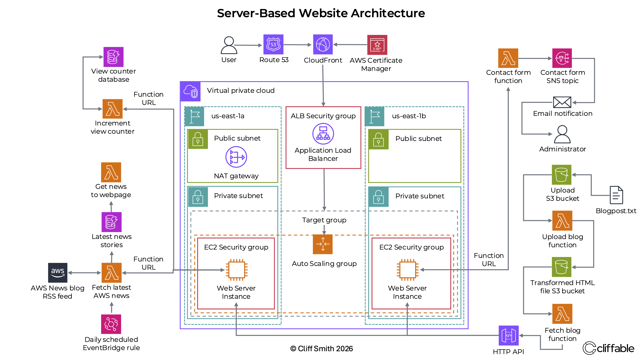Image resolution: width=644 pixels, height=362 pixels.
Task: Click the Get news to webpage Lambda icon
Action: 111,172
